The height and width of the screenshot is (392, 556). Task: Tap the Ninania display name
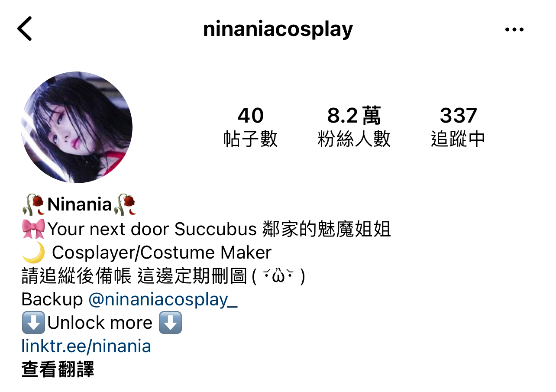coord(80,204)
